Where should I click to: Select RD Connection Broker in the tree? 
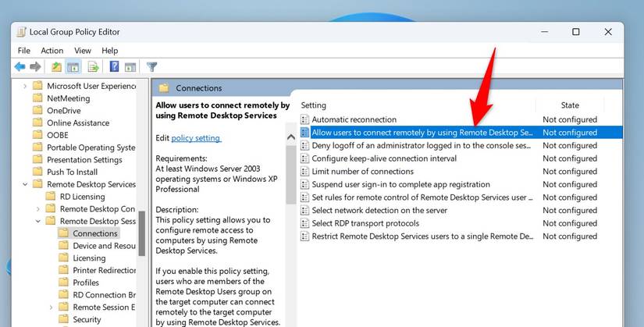(x=105, y=294)
